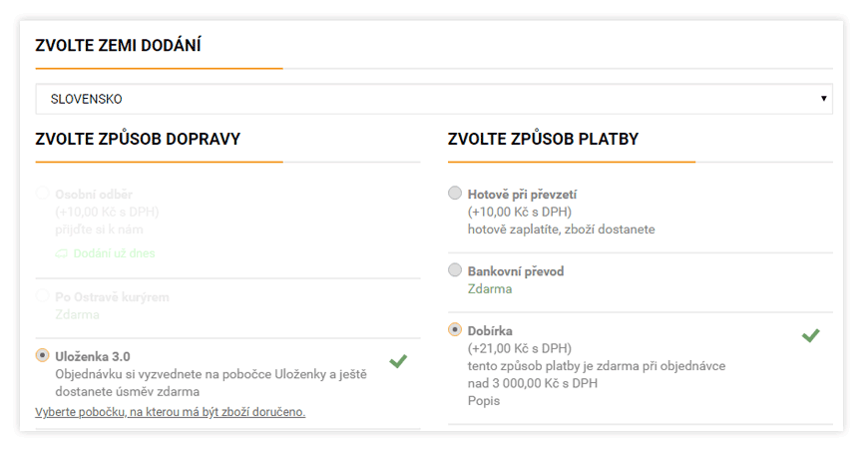Choose the Po Ostravě kurýrem radio button

[42, 295]
